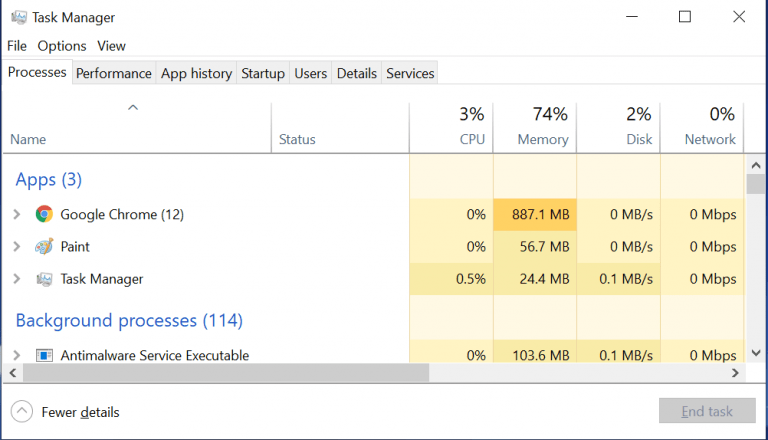Switch to the Services tab
The height and width of the screenshot is (440, 768).
(410, 73)
